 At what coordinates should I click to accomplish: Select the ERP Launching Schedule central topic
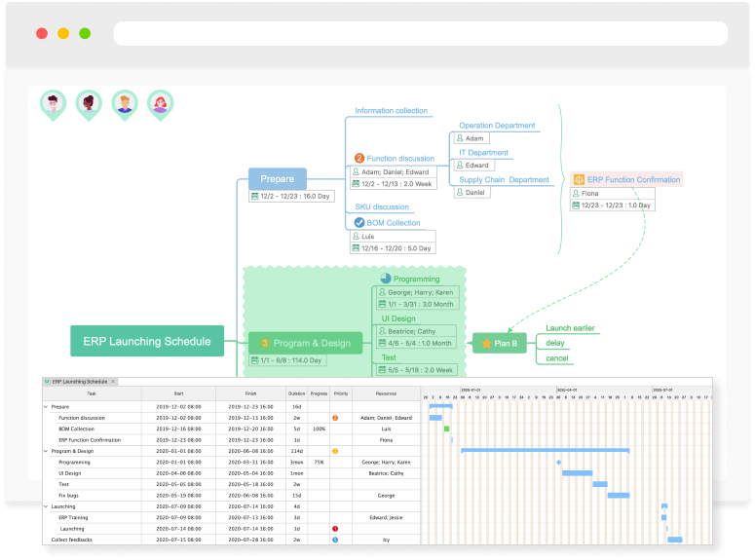click(x=147, y=341)
